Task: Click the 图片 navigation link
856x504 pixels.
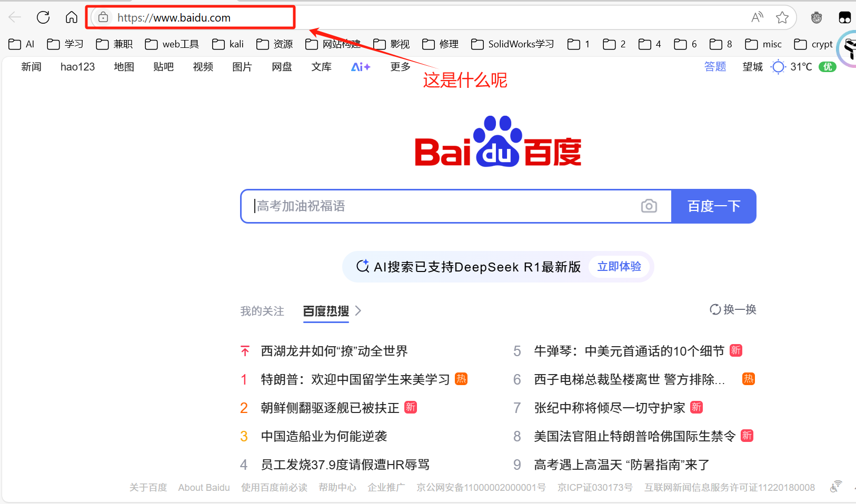Action: (x=242, y=67)
